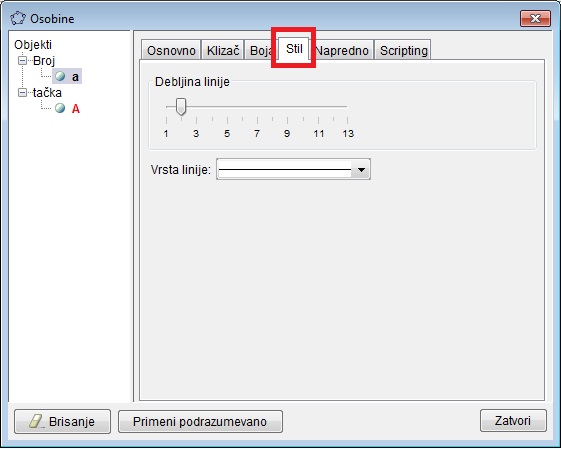The image size is (561, 449).
Task: Set line thickness slider to 7
Action: tap(257, 107)
